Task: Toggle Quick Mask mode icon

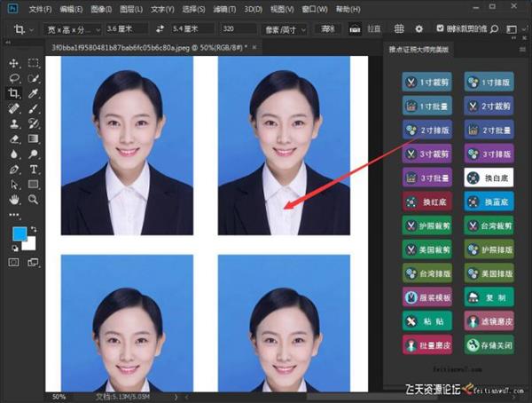Action: 13,263
